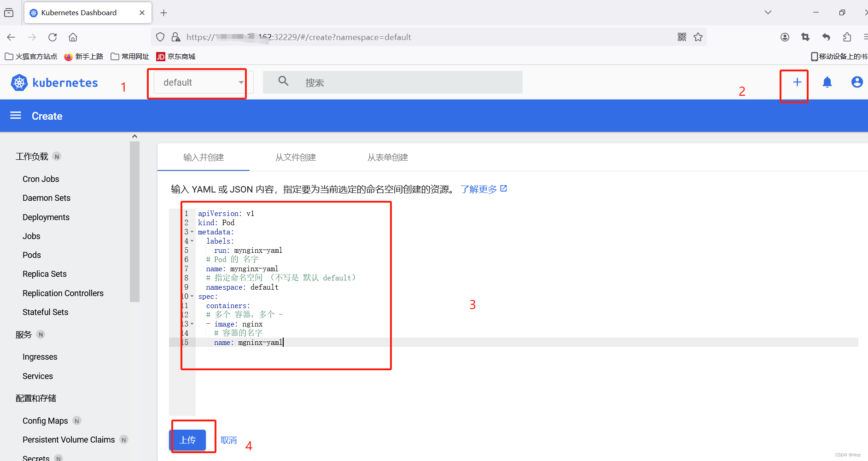Open the Firefox account icon

(x=785, y=37)
